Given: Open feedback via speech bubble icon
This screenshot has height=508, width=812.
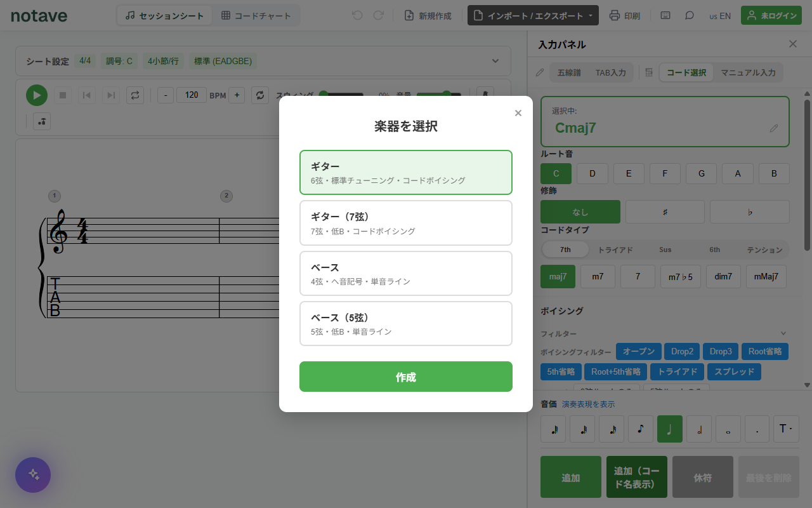Looking at the screenshot, I should click(x=690, y=15).
